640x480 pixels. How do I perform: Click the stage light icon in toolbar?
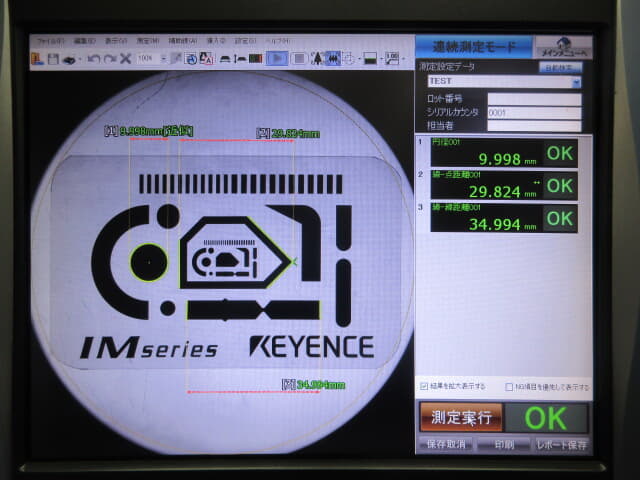tap(225, 59)
